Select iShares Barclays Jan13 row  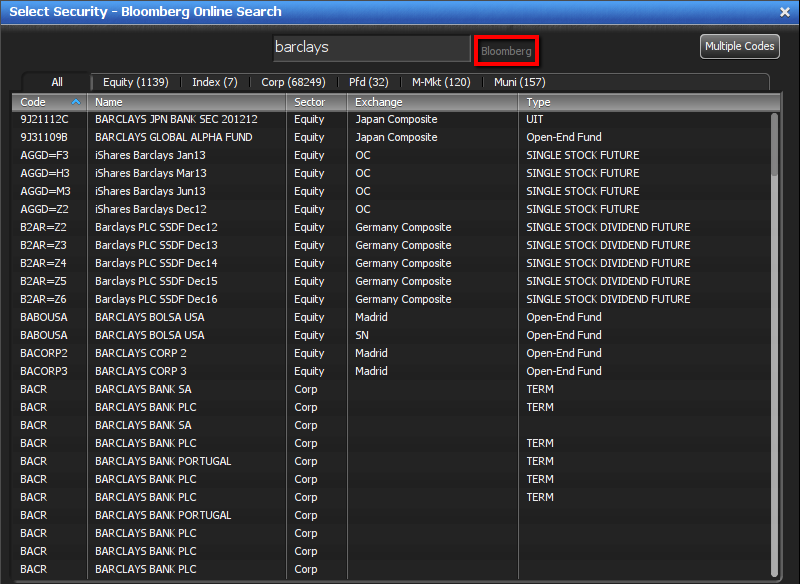391,155
